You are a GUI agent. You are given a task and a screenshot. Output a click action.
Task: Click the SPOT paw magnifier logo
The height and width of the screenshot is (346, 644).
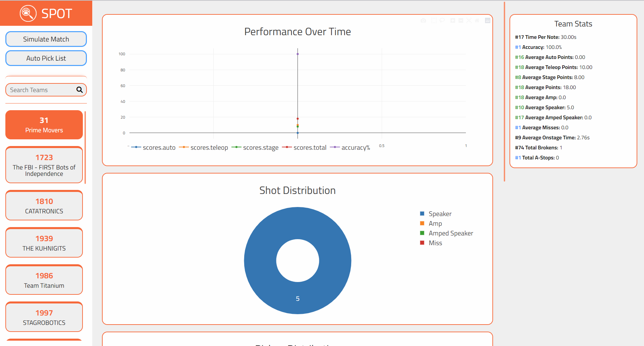(x=28, y=13)
